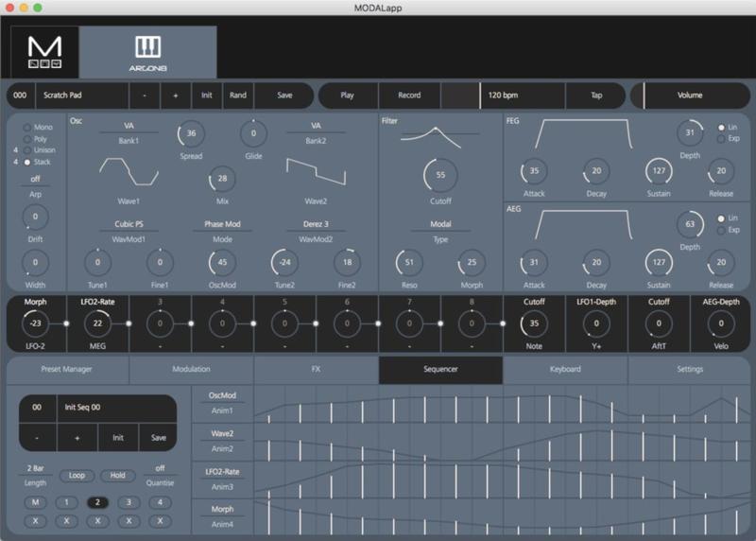Image resolution: width=756 pixels, height=541 pixels.
Task: Set FEG curve to Lin
Action: tap(721, 128)
